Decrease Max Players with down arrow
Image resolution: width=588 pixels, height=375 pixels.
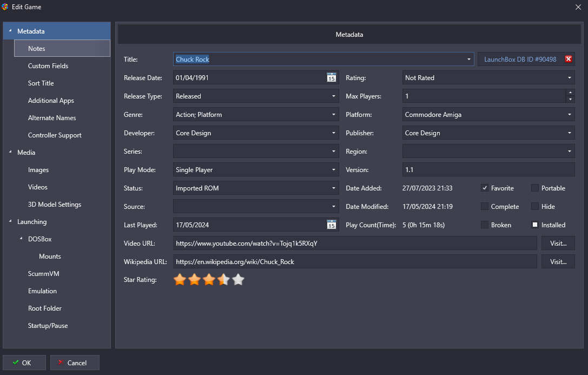pos(570,100)
